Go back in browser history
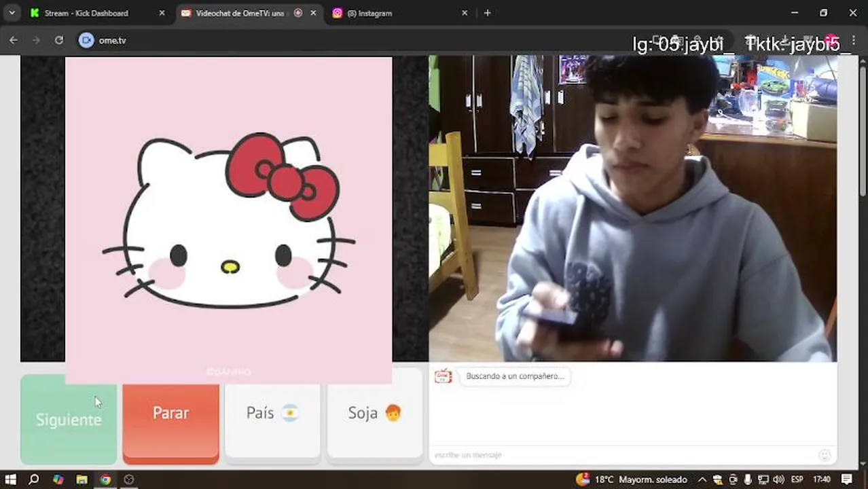The width and height of the screenshot is (868, 489). tap(14, 40)
